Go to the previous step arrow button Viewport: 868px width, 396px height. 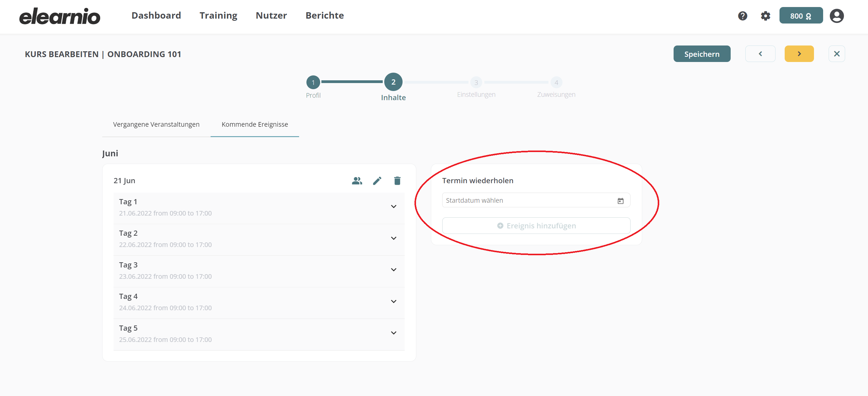coord(760,54)
